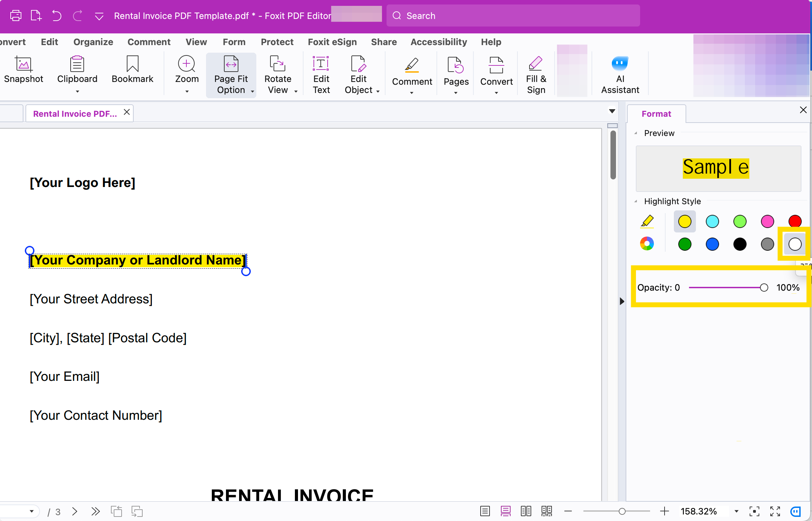Open the Accessibility menu

[x=439, y=42]
